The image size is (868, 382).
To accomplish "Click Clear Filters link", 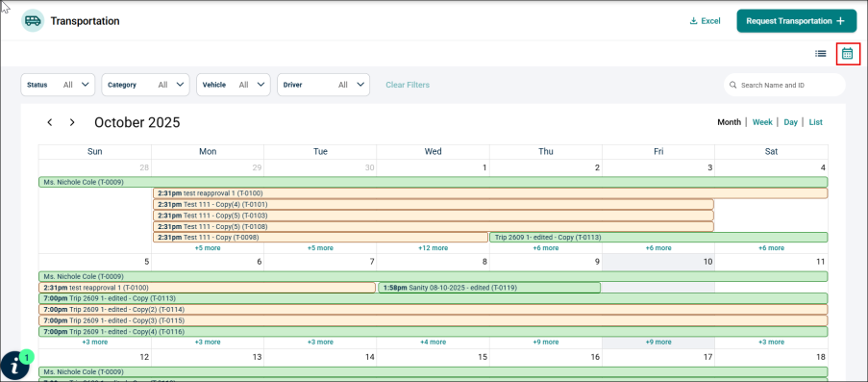I will click(408, 85).
